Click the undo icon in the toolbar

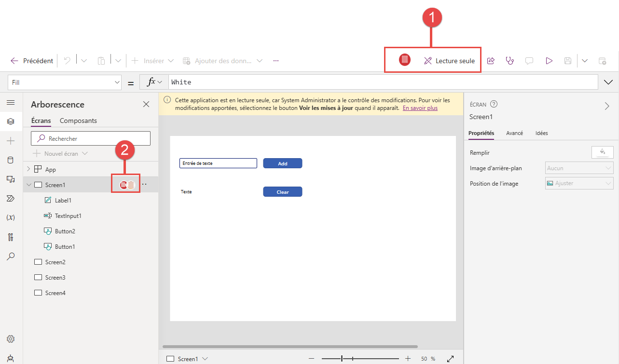(67, 61)
